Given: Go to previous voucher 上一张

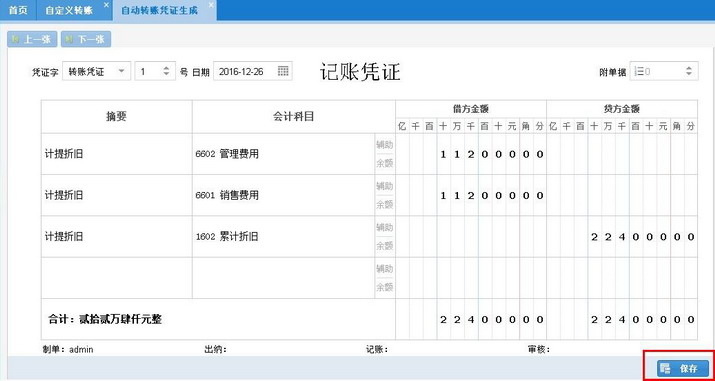Looking at the screenshot, I should click(x=32, y=39).
